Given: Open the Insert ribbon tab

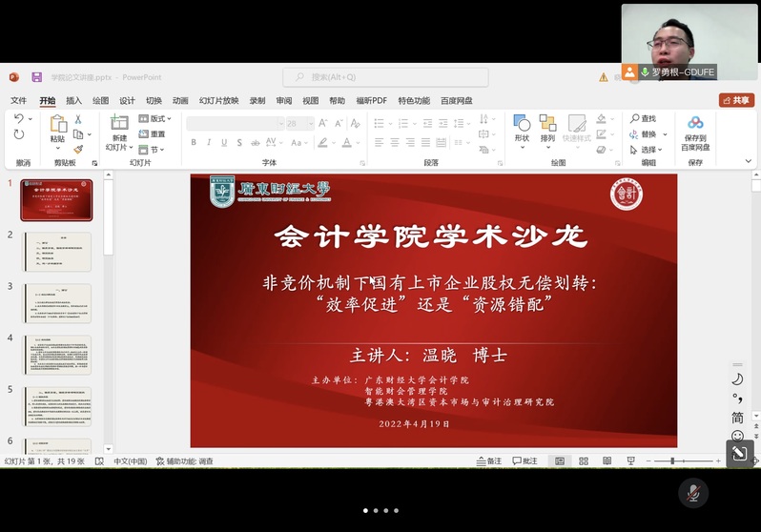Looking at the screenshot, I should click(x=73, y=100).
